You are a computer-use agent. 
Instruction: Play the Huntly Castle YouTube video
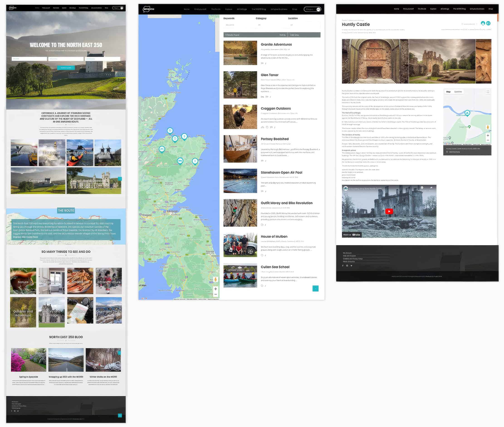coord(389,211)
